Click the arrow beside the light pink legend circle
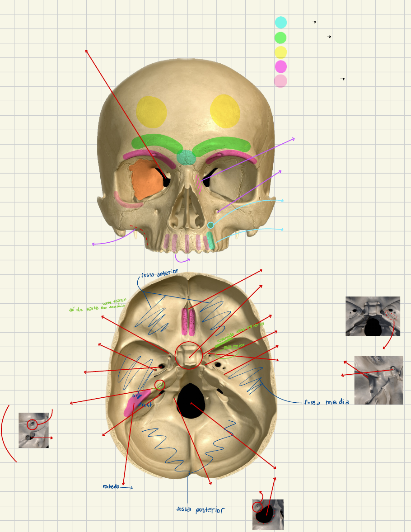Screen dimensions: 411x532 point(342,79)
